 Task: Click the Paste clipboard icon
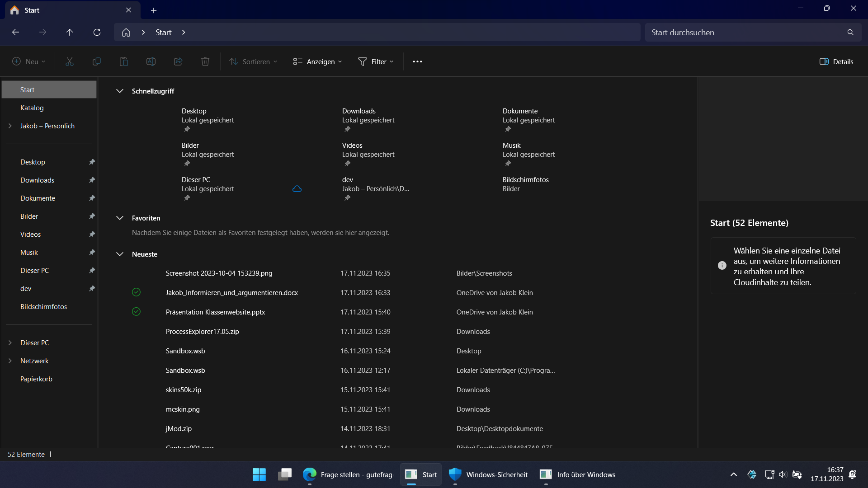tap(123, 61)
